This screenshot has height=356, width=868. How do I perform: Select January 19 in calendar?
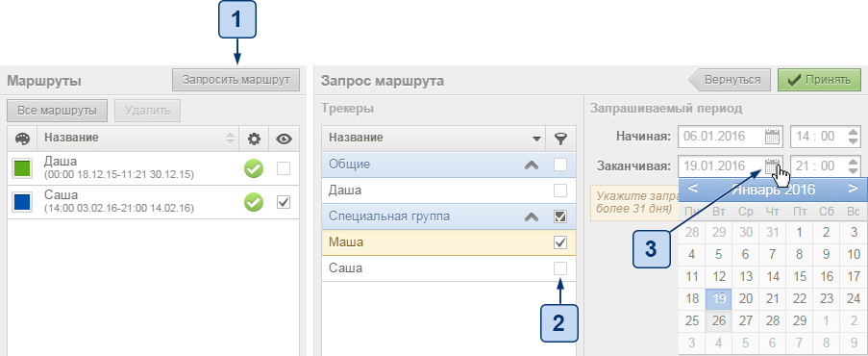(x=719, y=298)
